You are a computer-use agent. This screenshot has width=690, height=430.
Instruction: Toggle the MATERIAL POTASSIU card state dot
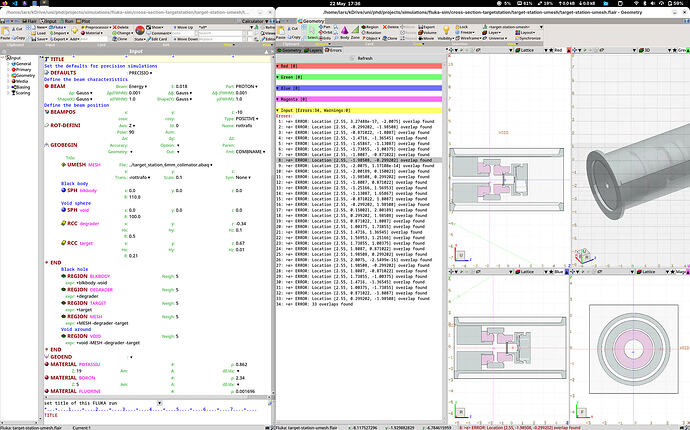47,364
